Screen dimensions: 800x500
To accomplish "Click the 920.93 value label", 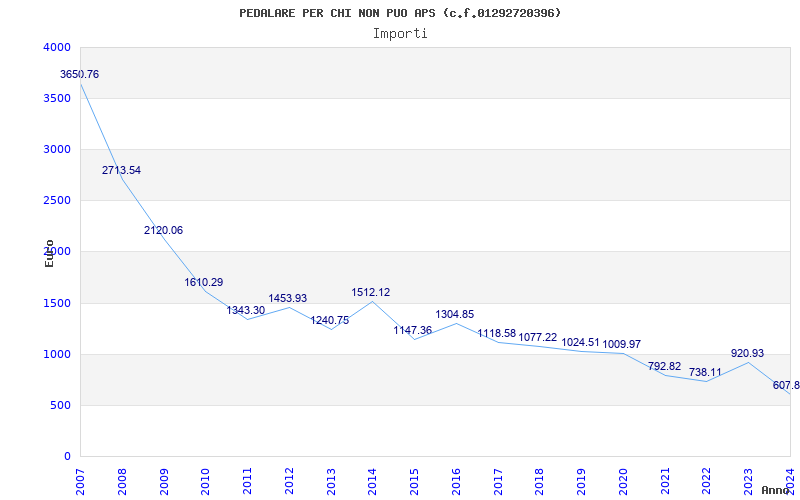I will pos(747,354).
